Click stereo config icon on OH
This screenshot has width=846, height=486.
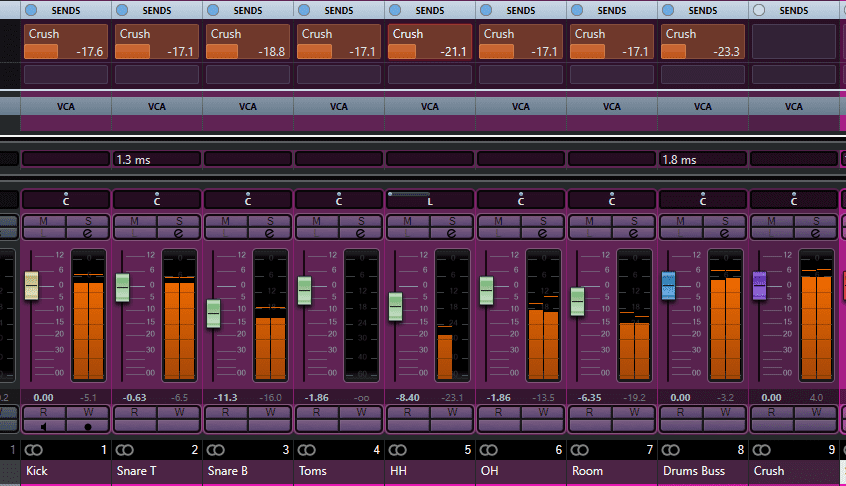(x=489, y=450)
